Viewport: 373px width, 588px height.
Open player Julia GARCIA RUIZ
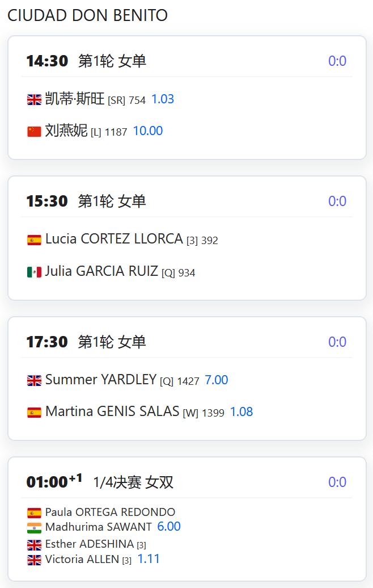tap(101, 271)
